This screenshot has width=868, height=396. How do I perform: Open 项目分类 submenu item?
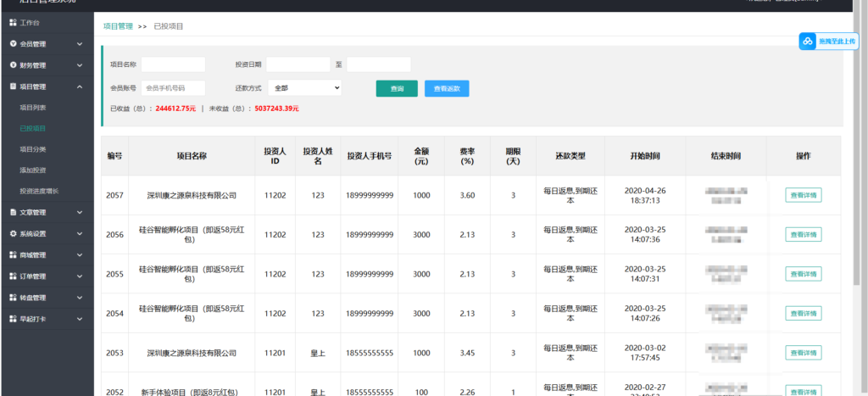(x=33, y=149)
